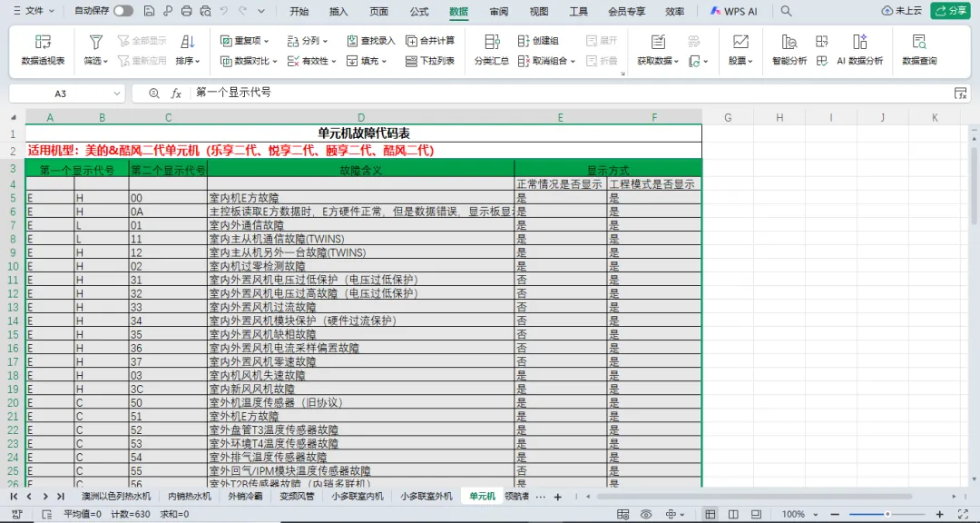Click the zoom lookup icon beside fx
This screenshot has width=980, height=523.
pos(154,94)
